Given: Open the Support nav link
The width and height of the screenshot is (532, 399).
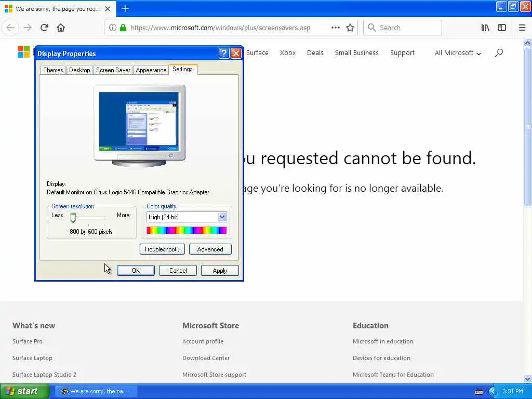Looking at the screenshot, I should point(402,53).
